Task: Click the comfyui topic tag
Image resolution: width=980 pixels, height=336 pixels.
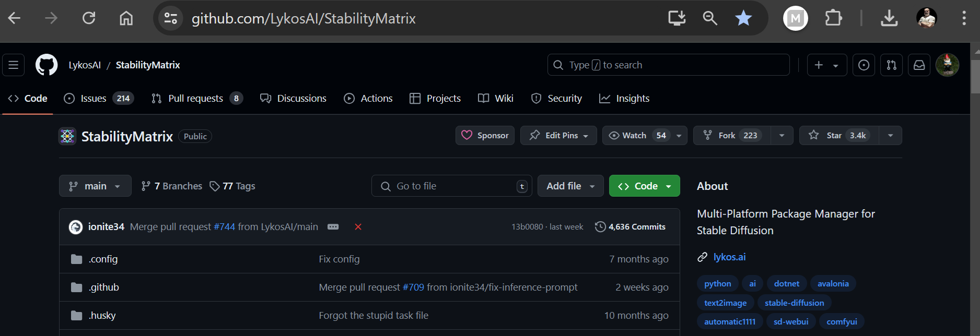Action: [842, 322]
